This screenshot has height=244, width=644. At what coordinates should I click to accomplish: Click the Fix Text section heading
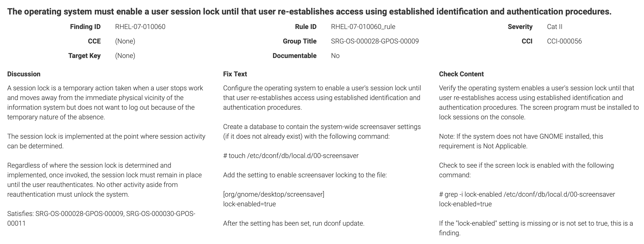click(x=235, y=74)
